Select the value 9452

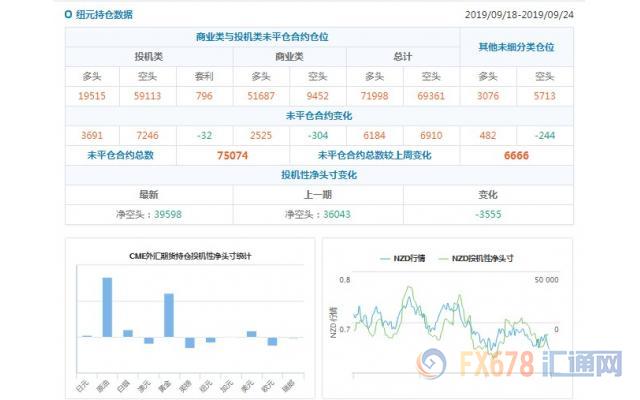coord(318,96)
